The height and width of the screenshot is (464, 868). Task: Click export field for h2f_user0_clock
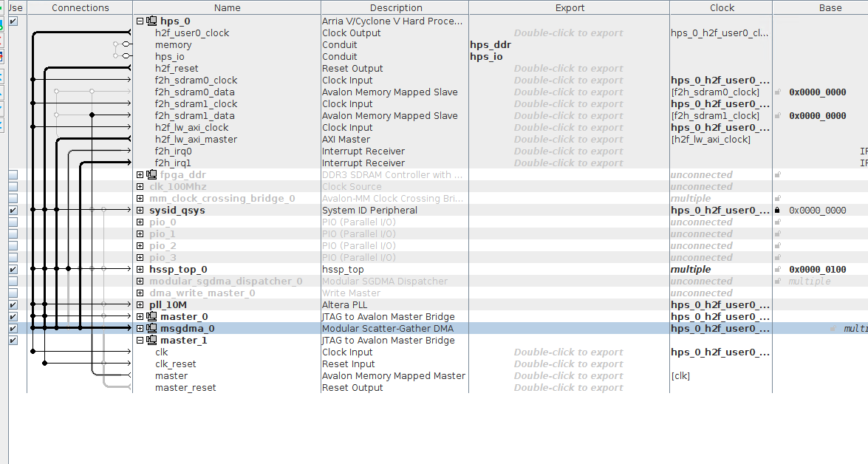(x=568, y=33)
